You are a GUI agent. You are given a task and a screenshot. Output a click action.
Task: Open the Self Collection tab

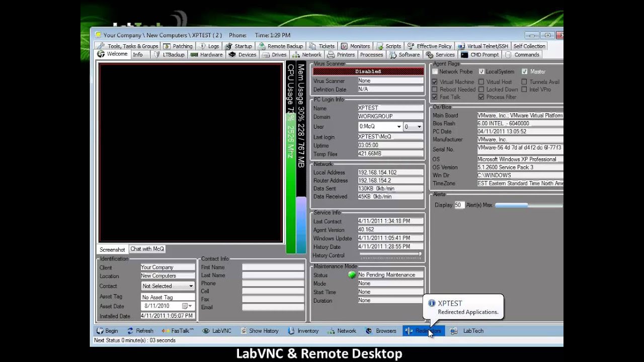tap(529, 46)
